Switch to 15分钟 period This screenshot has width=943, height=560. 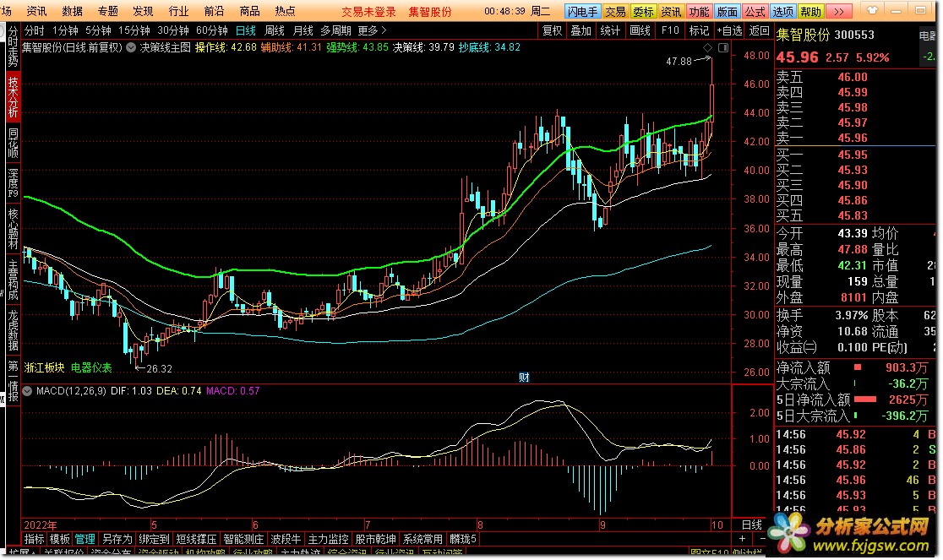point(134,30)
